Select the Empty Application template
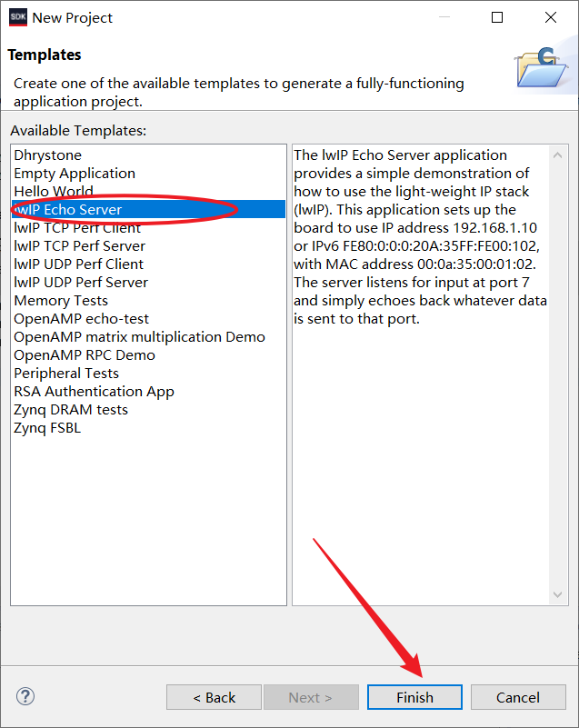The height and width of the screenshot is (728, 579). (x=75, y=174)
